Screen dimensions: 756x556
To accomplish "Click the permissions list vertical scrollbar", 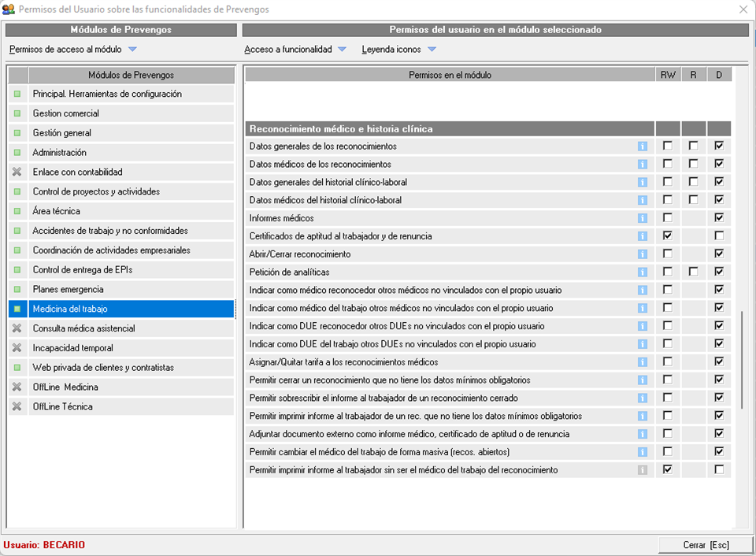I will pyautogui.click(x=741, y=359).
